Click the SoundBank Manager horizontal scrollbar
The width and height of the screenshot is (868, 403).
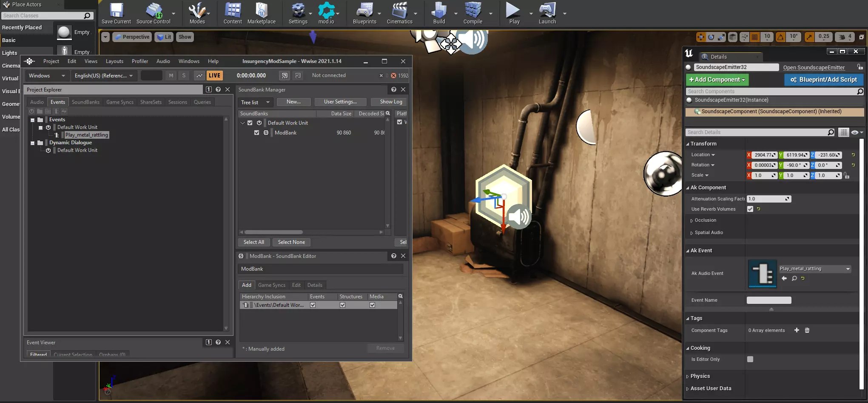(x=273, y=232)
